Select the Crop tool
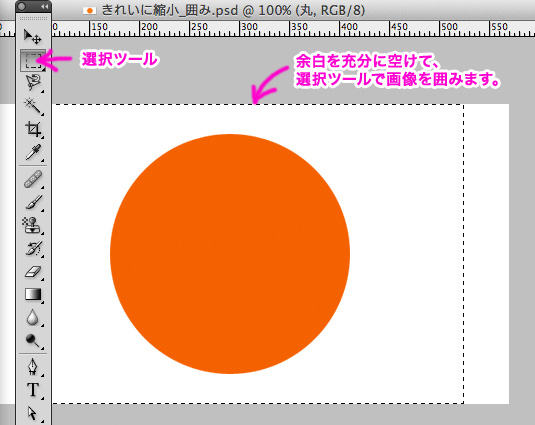Viewport: 535px width, 425px height. click(x=33, y=129)
